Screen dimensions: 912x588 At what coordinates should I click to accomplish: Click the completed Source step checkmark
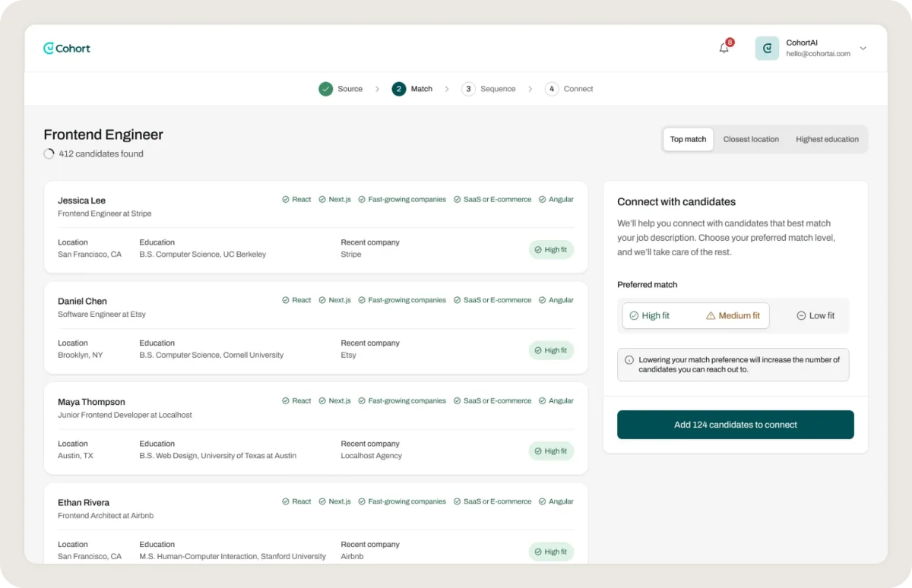[x=325, y=89]
